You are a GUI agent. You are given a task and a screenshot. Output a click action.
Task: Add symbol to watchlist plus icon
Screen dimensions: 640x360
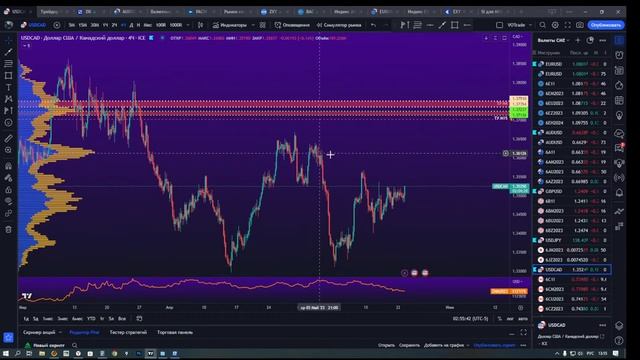(x=578, y=40)
